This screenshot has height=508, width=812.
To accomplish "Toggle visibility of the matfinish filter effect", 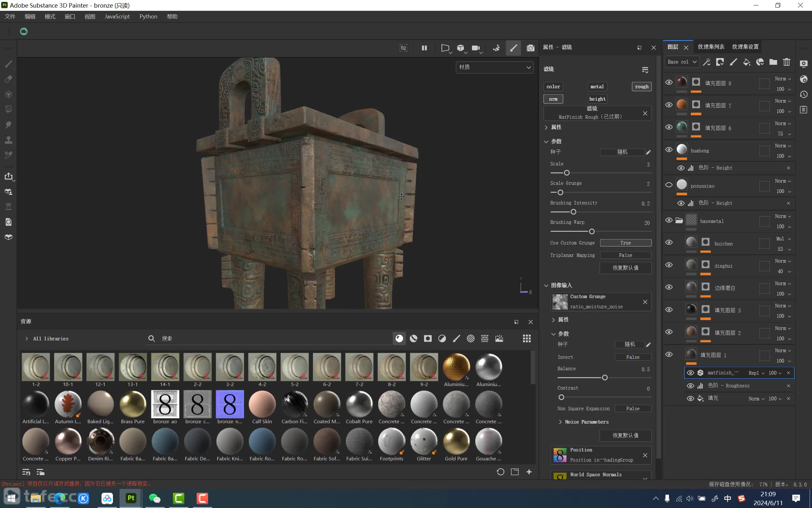I will point(690,373).
